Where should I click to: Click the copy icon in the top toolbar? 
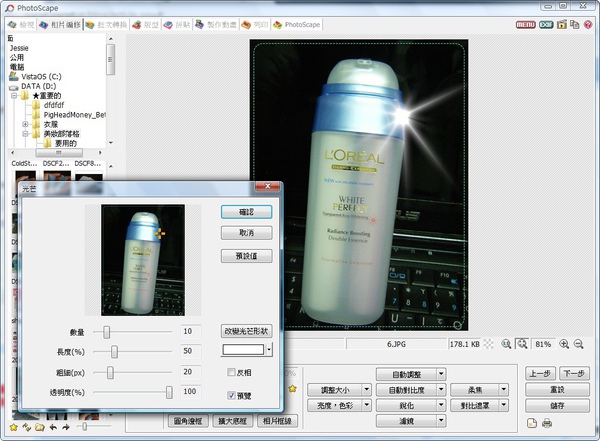pos(574,24)
